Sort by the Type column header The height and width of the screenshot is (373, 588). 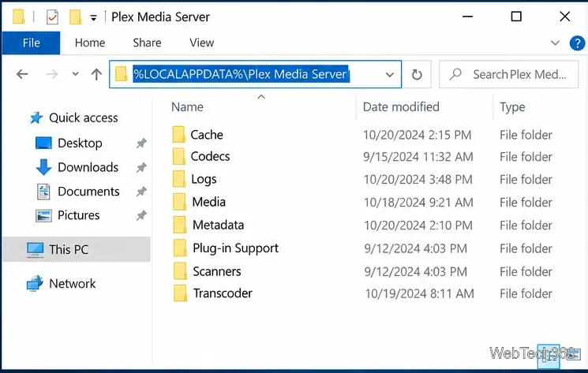coord(512,107)
